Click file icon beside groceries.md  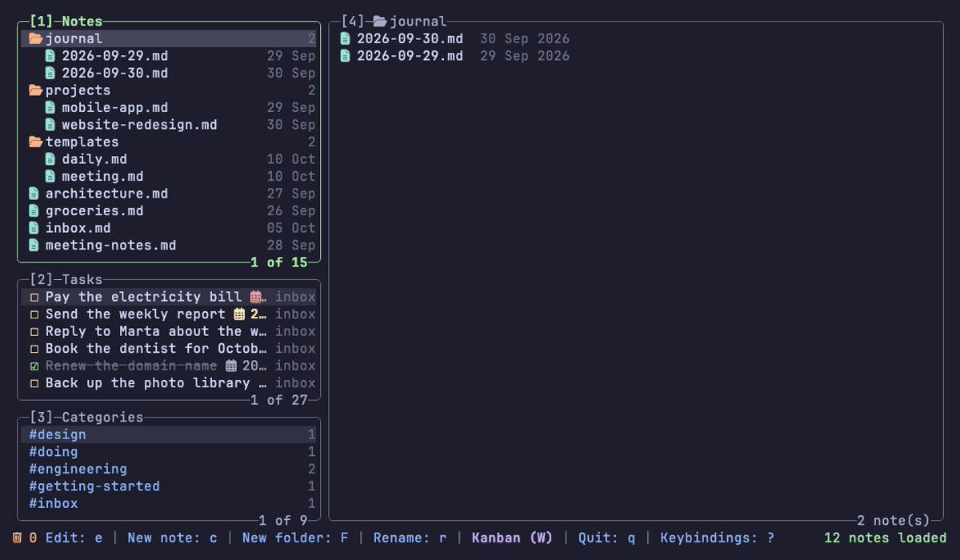(34, 210)
